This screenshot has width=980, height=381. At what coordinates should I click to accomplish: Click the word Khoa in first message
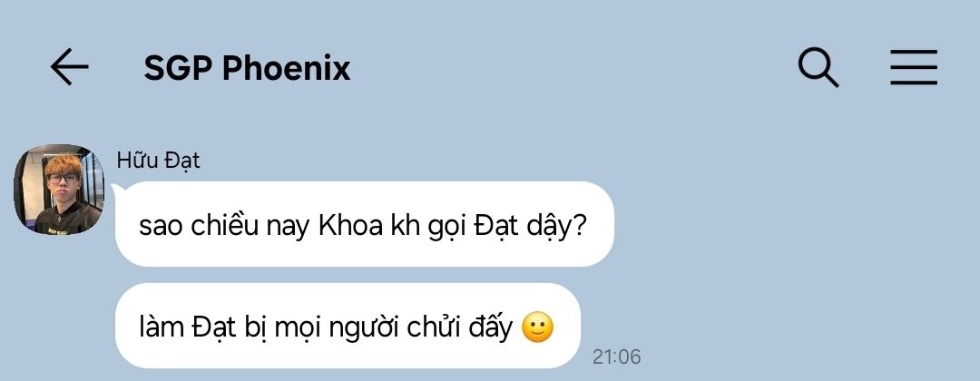click(x=350, y=226)
